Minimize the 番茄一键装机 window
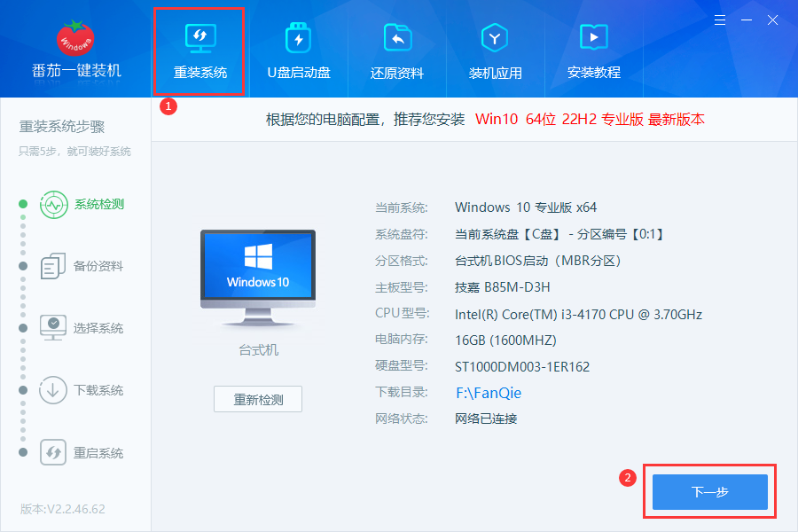This screenshot has height=532, width=798. 747,20
